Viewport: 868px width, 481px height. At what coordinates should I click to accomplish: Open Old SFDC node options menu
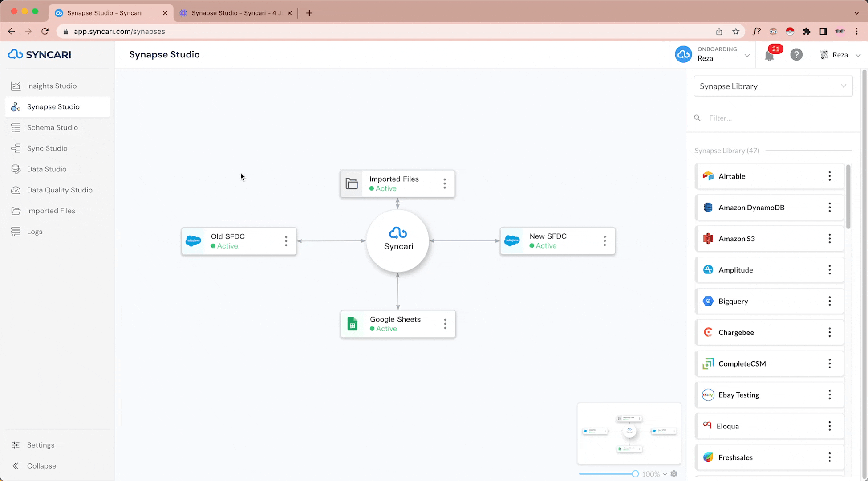pos(286,241)
